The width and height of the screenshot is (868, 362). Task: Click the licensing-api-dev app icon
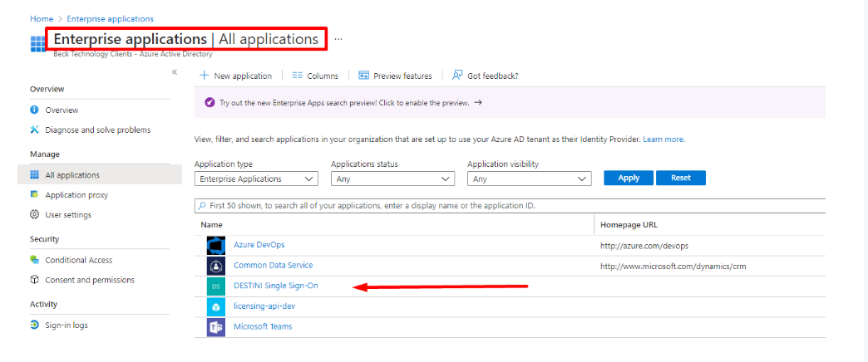click(216, 306)
